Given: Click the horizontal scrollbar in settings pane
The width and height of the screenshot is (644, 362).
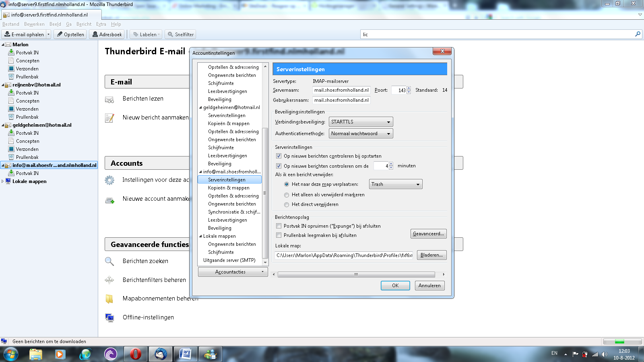Looking at the screenshot, I should (356, 274).
